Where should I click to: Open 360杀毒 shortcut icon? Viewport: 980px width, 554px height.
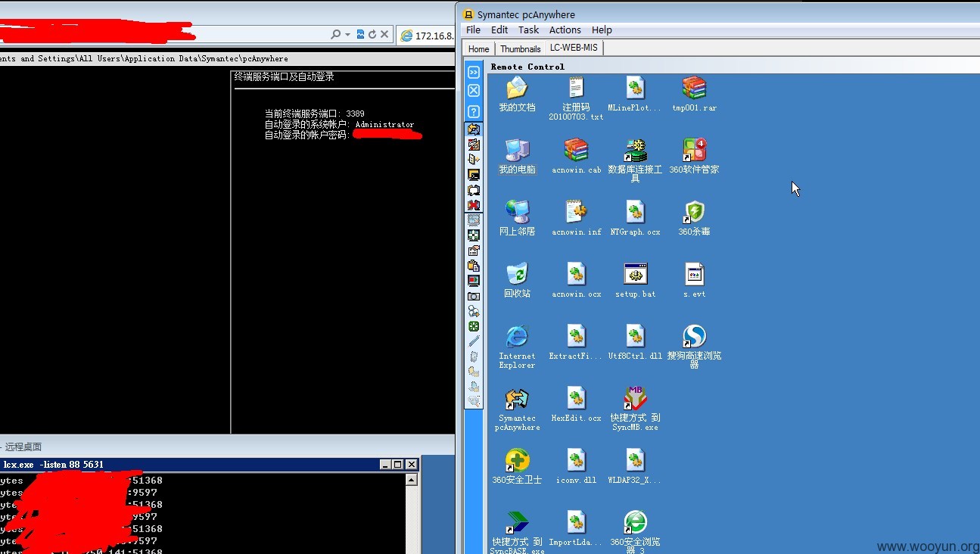(694, 212)
